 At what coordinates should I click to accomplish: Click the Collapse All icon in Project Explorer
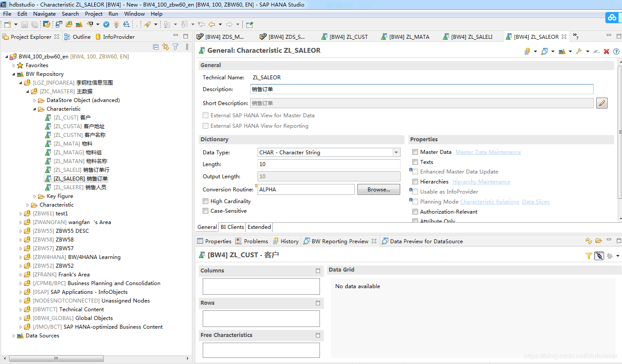pos(156,47)
